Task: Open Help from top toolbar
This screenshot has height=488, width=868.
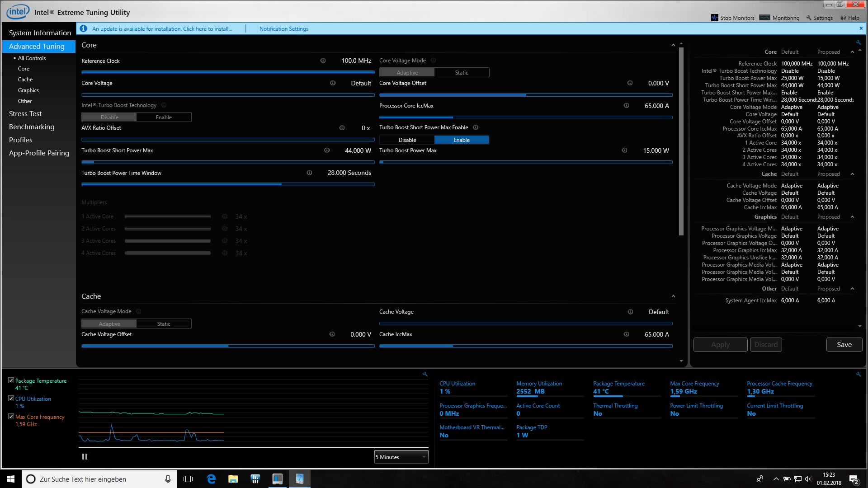Action: pyautogui.click(x=850, y=18)
